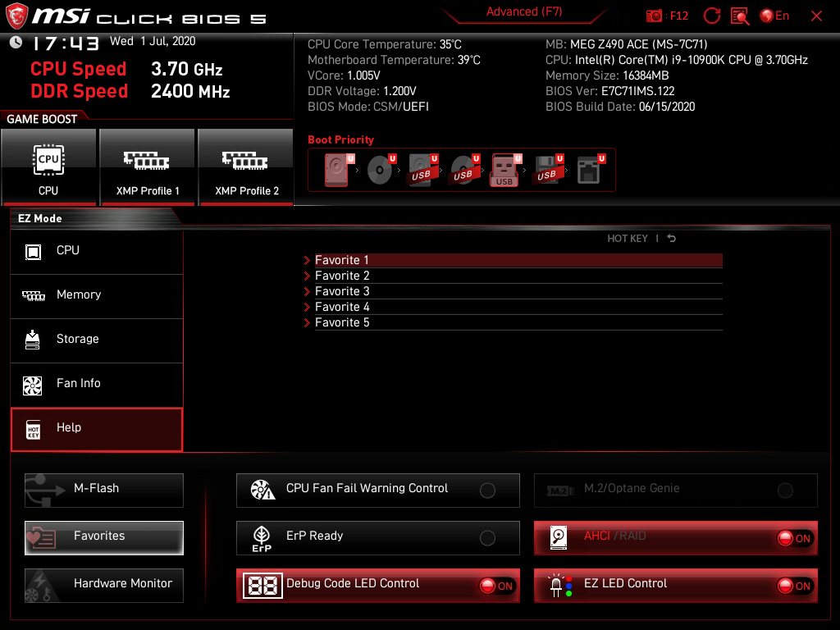Screen dimensions: 840x630
Task: Click the Storage drive icon in sidebar
Action: coord(33,340)
